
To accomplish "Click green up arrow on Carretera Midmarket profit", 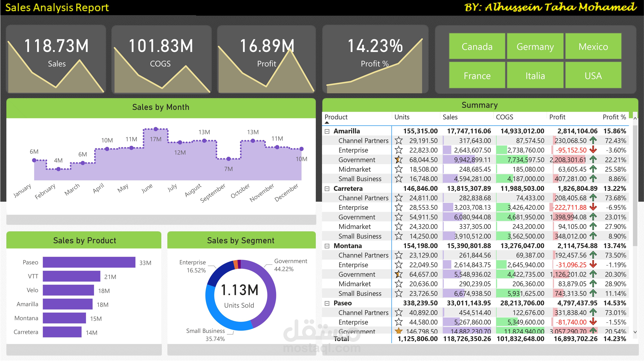I will tap(593, 226).
